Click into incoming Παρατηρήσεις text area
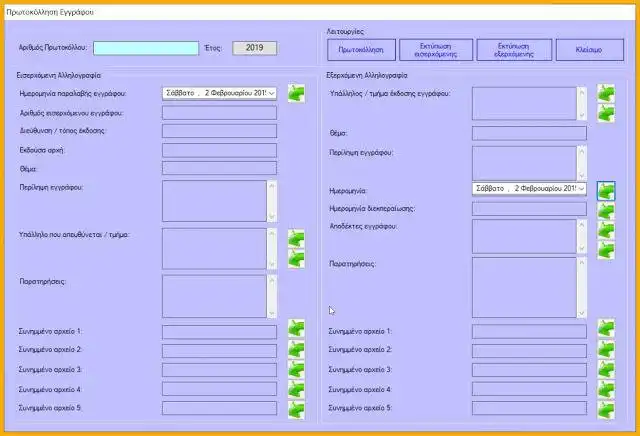 coord(214,296)
